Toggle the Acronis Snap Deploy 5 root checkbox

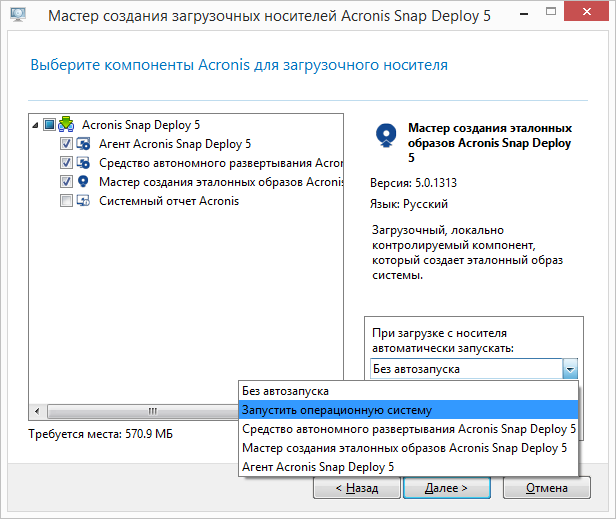click(49, 125)
